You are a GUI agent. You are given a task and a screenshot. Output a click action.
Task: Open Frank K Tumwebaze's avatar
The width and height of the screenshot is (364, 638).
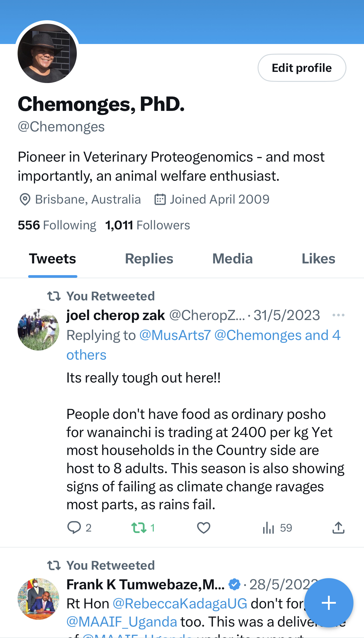point(38,599)
